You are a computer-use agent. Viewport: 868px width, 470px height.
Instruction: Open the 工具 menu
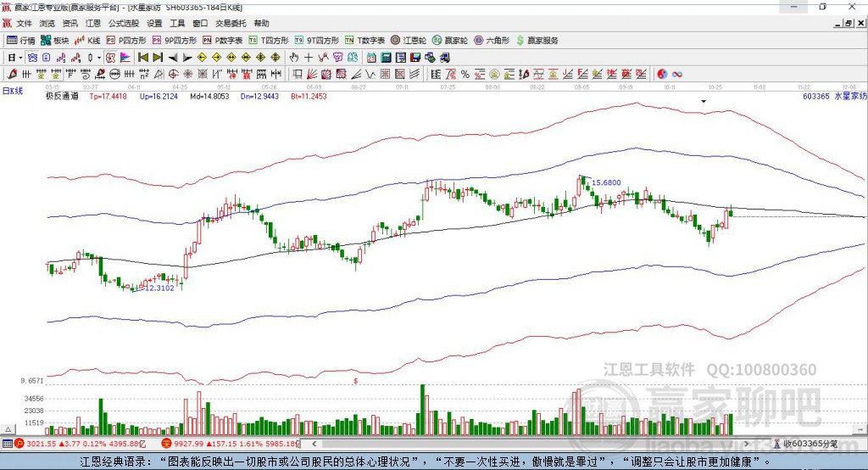177,23
